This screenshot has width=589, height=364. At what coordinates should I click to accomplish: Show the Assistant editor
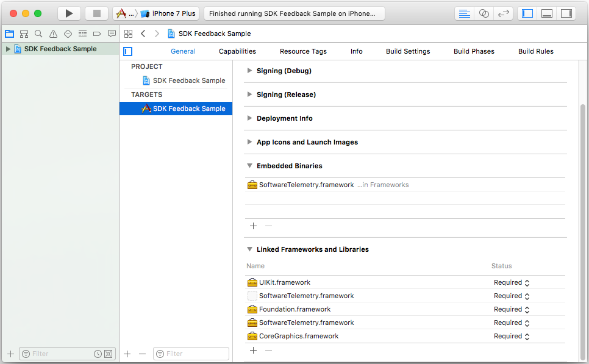484,13
